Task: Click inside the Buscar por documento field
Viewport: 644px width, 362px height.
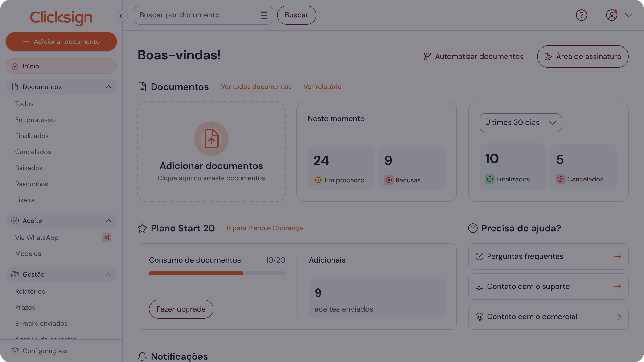Action: (x=190, y=15)
